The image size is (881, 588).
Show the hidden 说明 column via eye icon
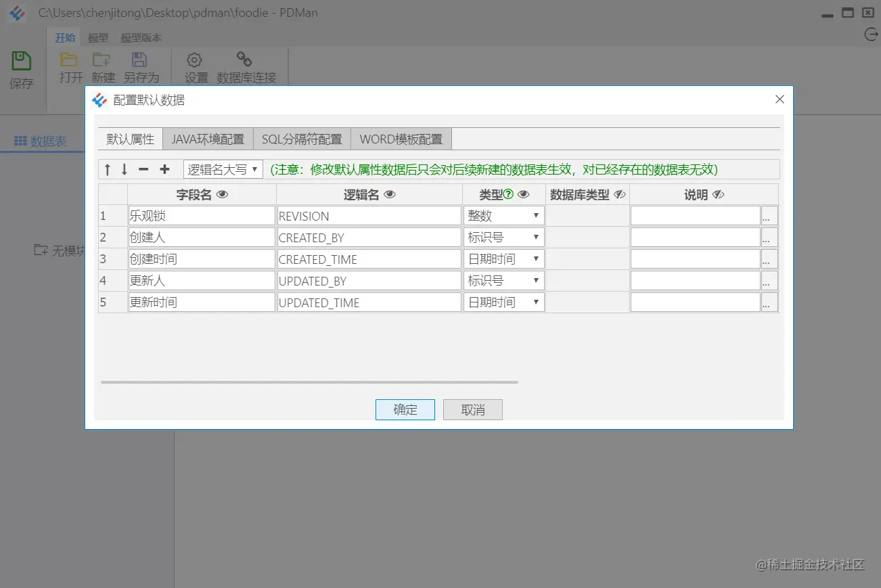click(719, 195)
